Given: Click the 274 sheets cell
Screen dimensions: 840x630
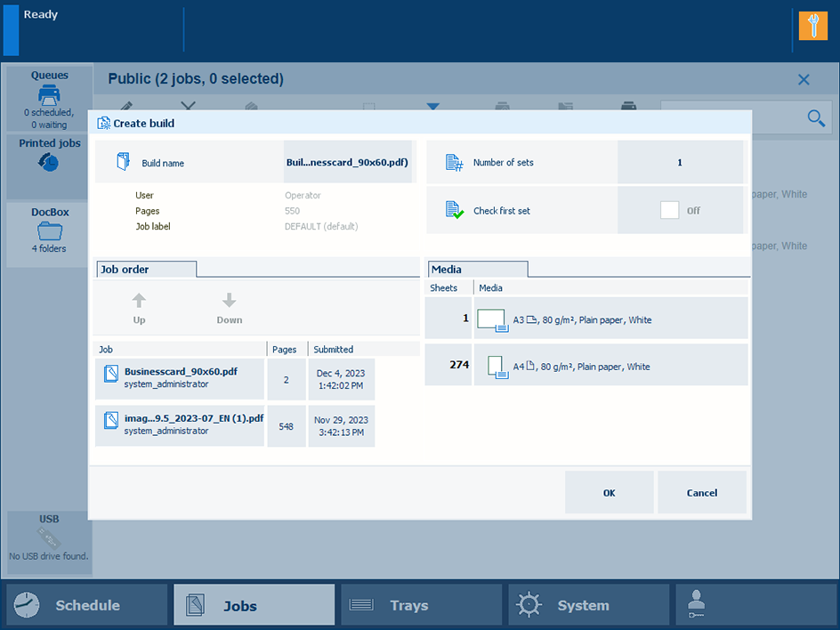Looking at the screenshot, I should [x=448, y=365].
